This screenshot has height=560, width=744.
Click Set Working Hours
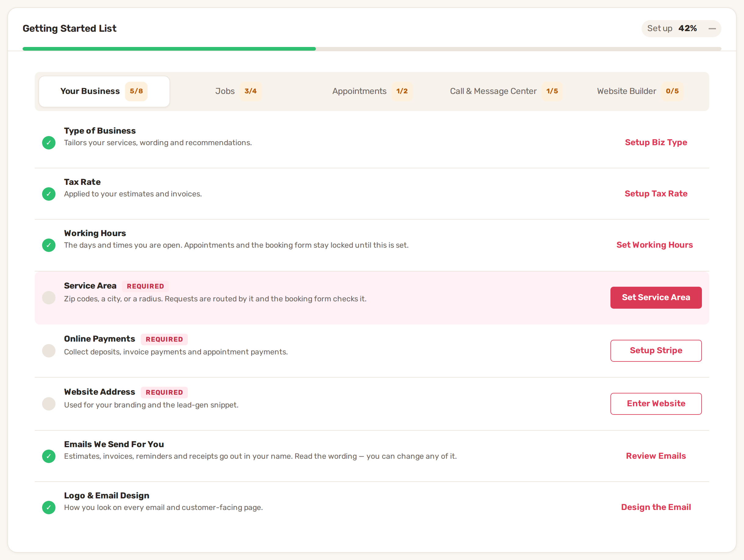[655, 245]
